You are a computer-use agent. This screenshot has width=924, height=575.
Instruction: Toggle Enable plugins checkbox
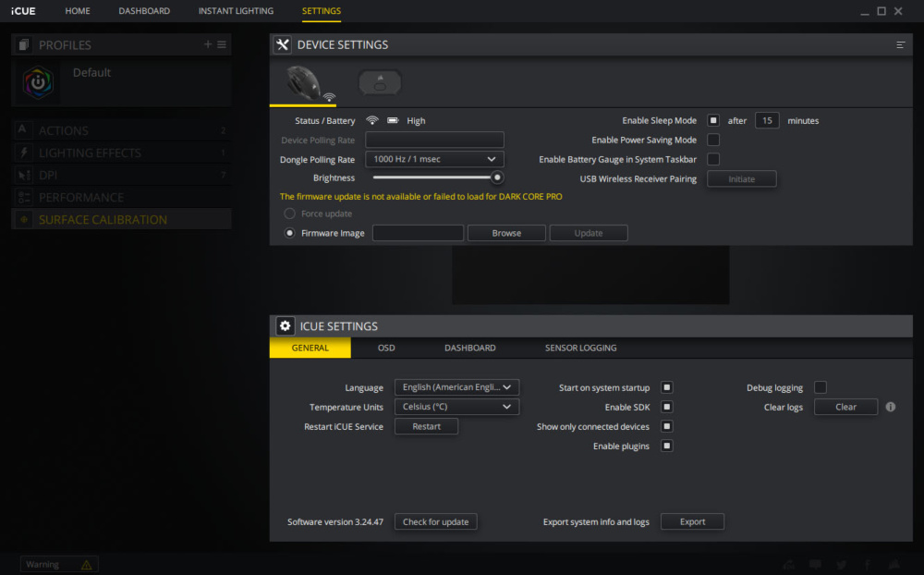click(666, 446)
